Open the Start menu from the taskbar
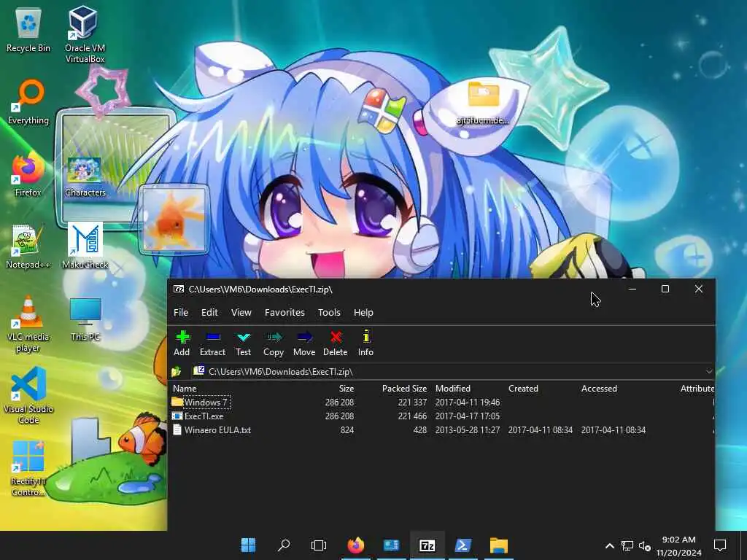This screenshot has height=560, width=747. pos(248,545)
